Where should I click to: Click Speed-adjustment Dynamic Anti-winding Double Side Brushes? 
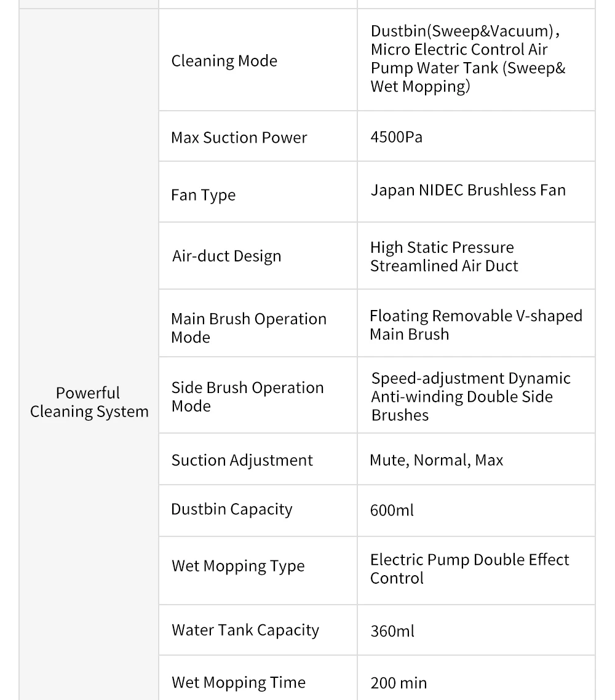(470, 397)
